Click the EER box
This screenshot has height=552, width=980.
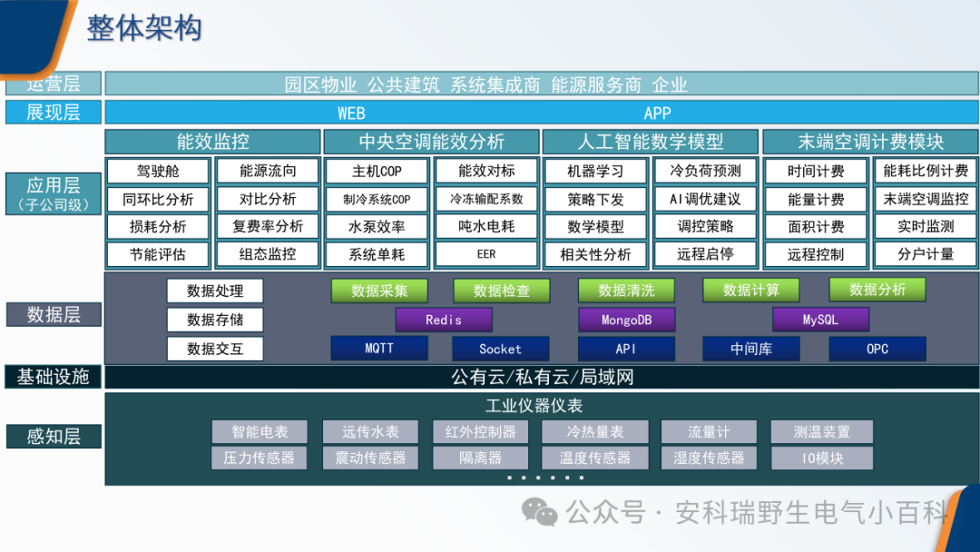[486, 254]
